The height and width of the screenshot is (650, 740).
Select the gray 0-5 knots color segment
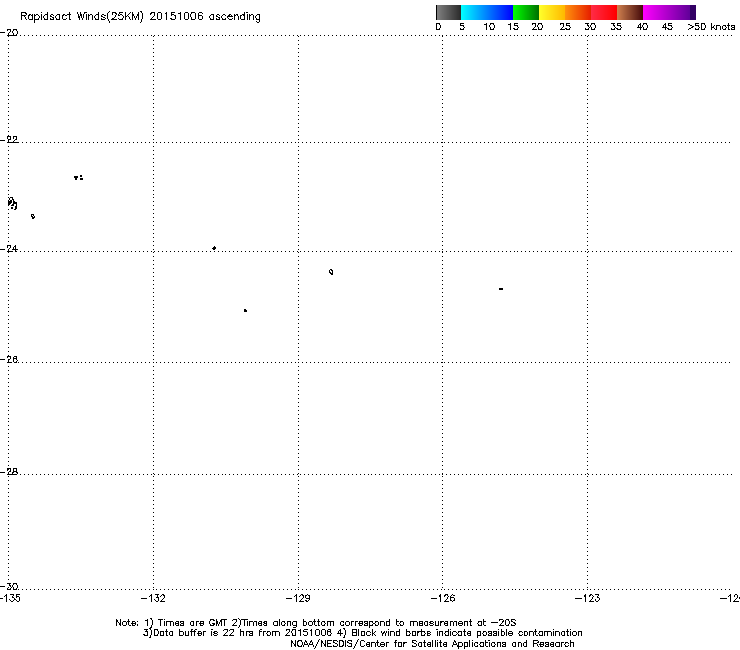pyautogui.click(x=448, y=12)
